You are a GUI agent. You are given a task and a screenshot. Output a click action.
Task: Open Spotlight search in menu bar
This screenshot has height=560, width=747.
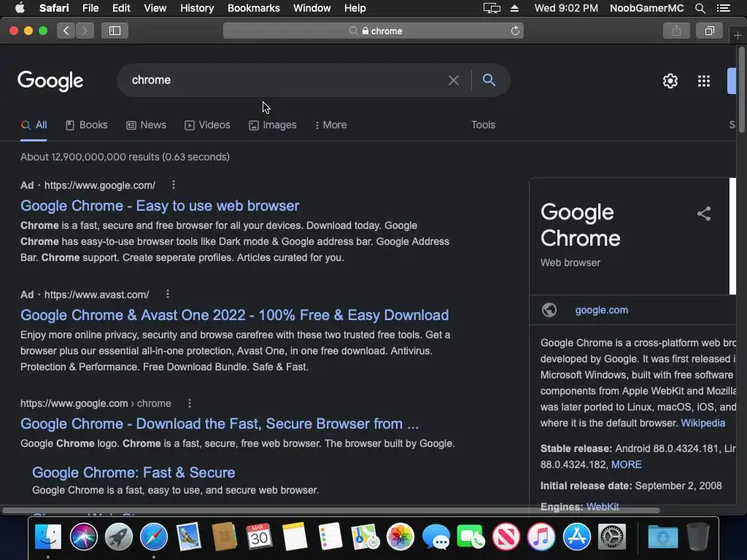click(x=700, y=8)
